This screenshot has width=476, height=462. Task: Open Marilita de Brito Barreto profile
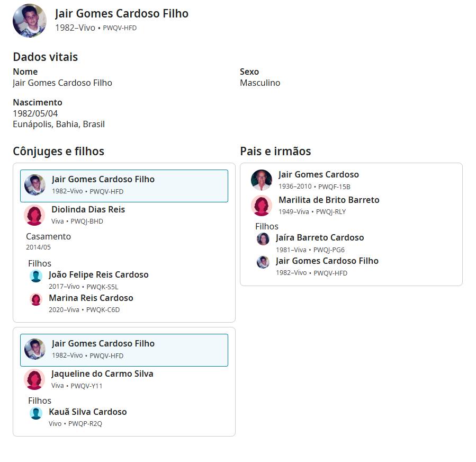(x=329, y=200)
